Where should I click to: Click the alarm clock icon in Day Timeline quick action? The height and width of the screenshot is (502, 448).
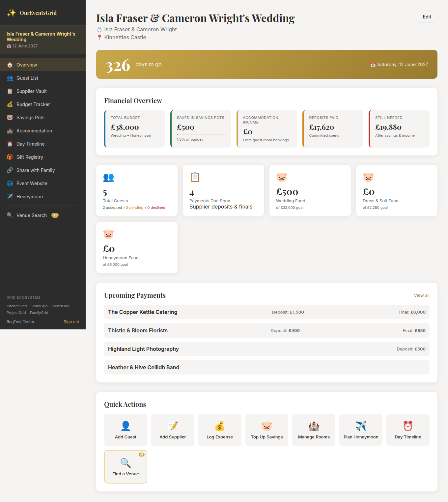[x=408, y=426]
